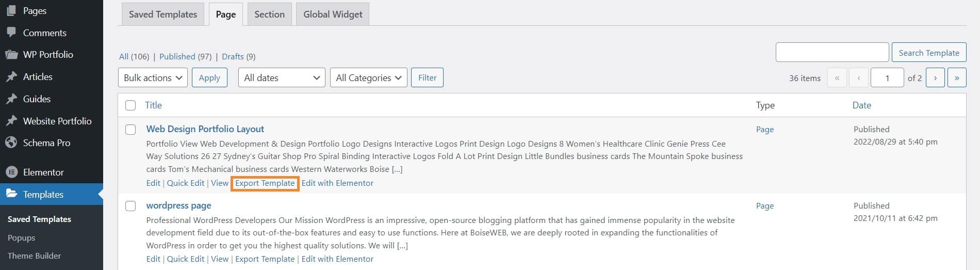Click the Elementor logo icon
980x270 pixels.
pos(11,172)
